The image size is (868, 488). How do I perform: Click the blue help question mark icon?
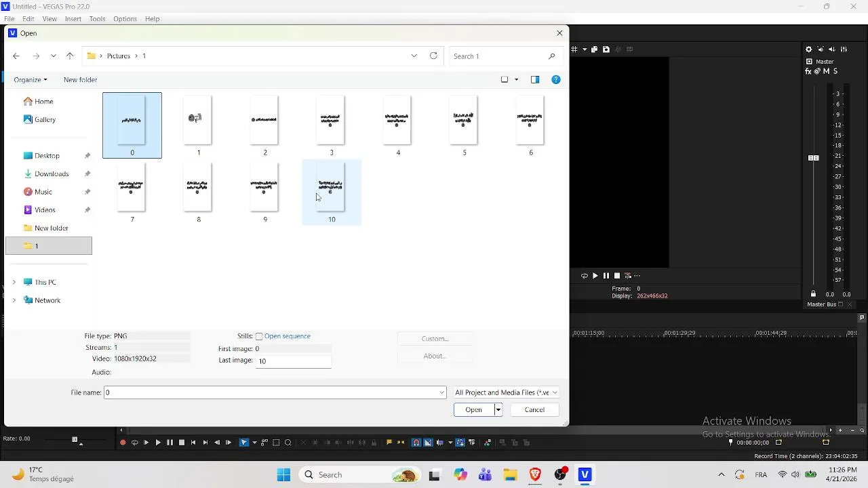[556, 80]
